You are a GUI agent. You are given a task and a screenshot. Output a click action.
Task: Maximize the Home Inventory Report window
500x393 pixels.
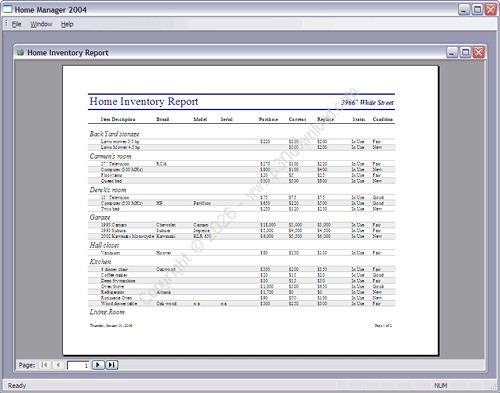pyautogui.click(x=465, y=52)
